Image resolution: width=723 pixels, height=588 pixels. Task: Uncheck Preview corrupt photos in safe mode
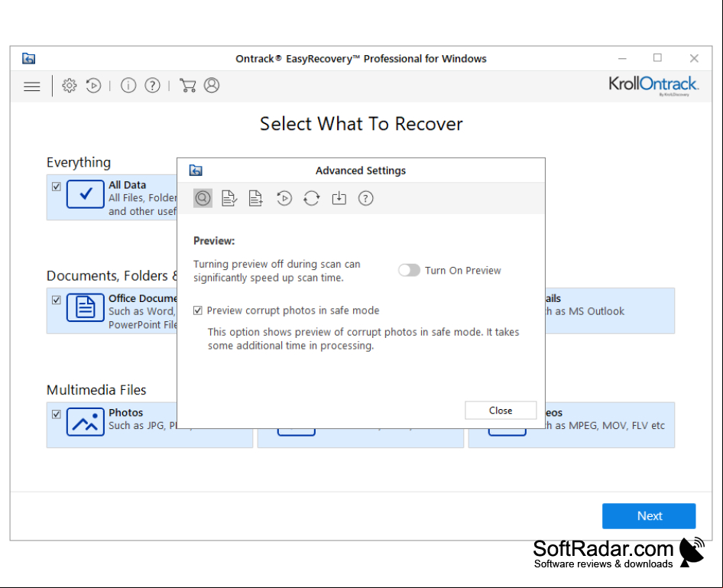pos(198,310)
